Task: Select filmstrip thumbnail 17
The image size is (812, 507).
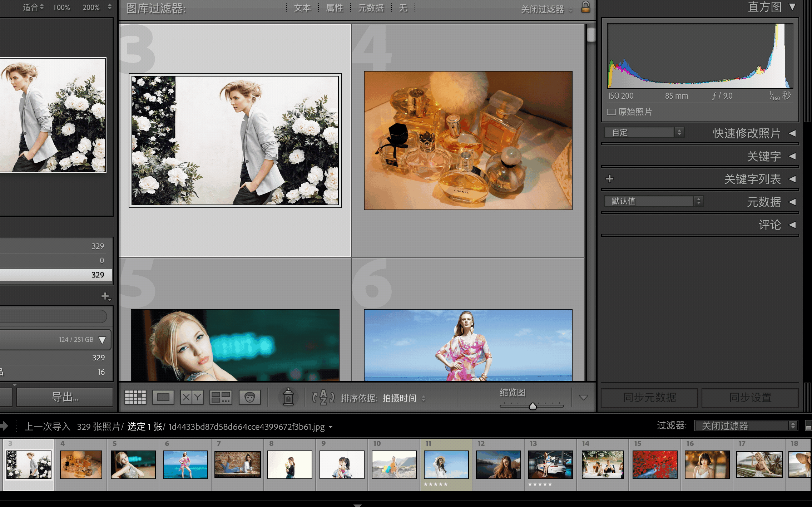Action: click(759, 464)
